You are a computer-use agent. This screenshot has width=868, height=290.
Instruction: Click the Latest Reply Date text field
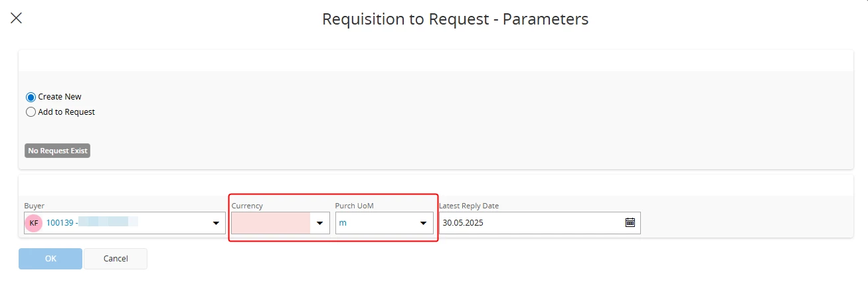pyautogui.click(x=530, y=223)
